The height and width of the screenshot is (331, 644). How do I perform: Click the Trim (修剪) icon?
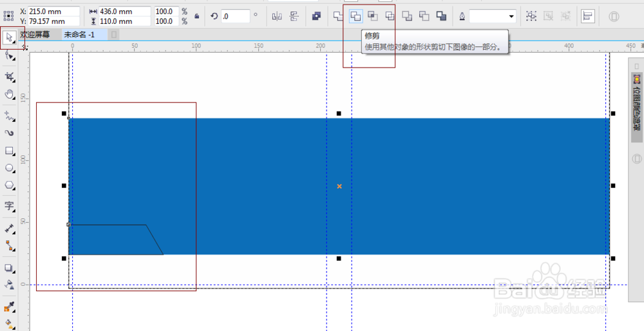point(355,16)
